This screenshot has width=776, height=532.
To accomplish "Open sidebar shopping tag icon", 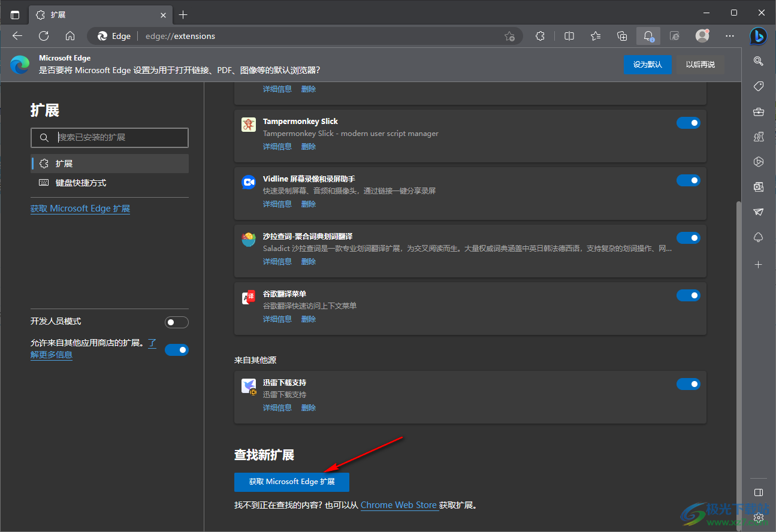I will click(x=759, y=86).
